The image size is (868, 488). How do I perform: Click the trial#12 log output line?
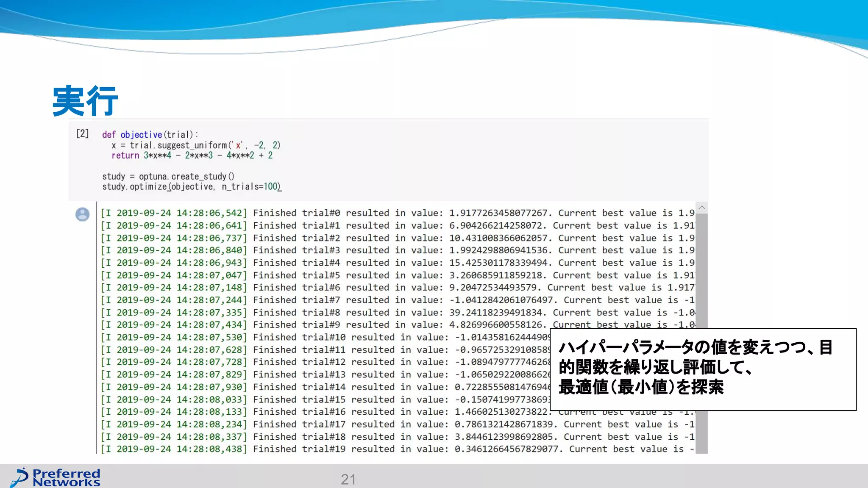click(x=325, y=362)
